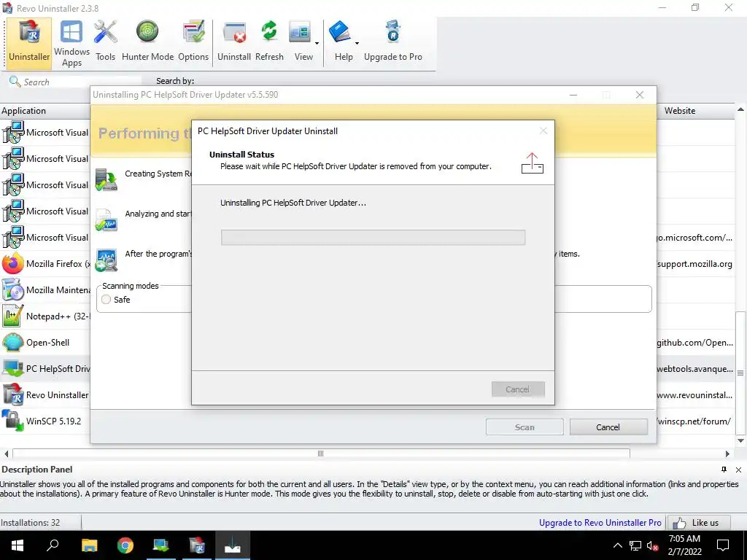Click the www.revouninstal... website cell
Screen dimensions: 747x560
[694, 394]
